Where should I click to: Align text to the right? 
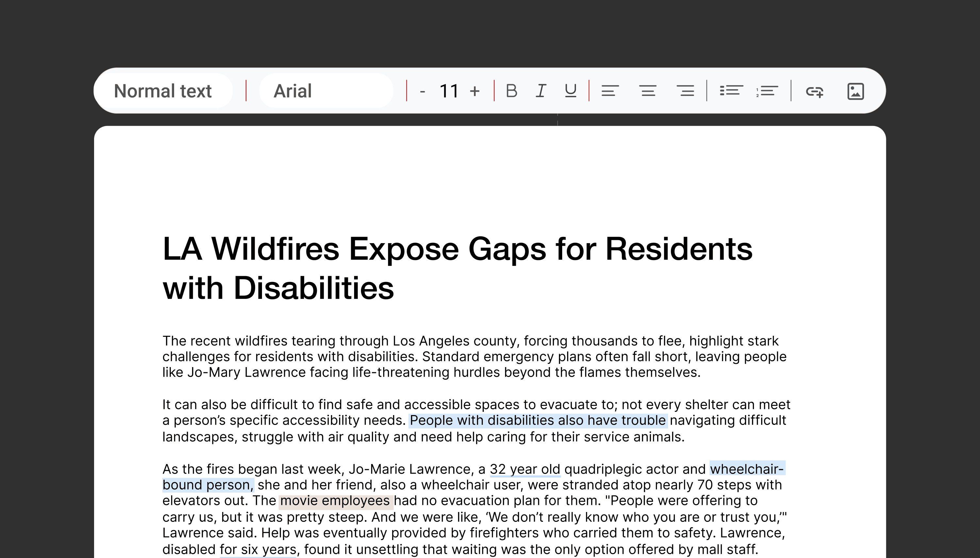coord(685,91)
